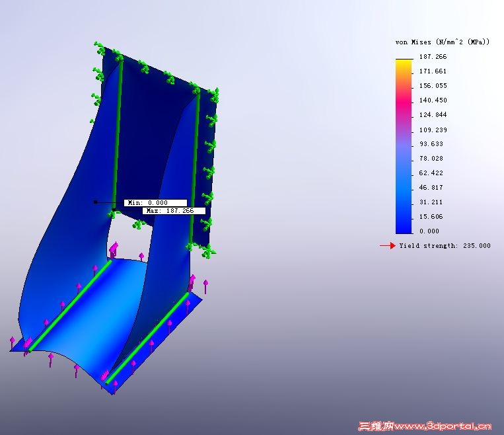Click legend value 0.000 at scale bottom
This screenshot has width=504, height=435.
(429, 231)
